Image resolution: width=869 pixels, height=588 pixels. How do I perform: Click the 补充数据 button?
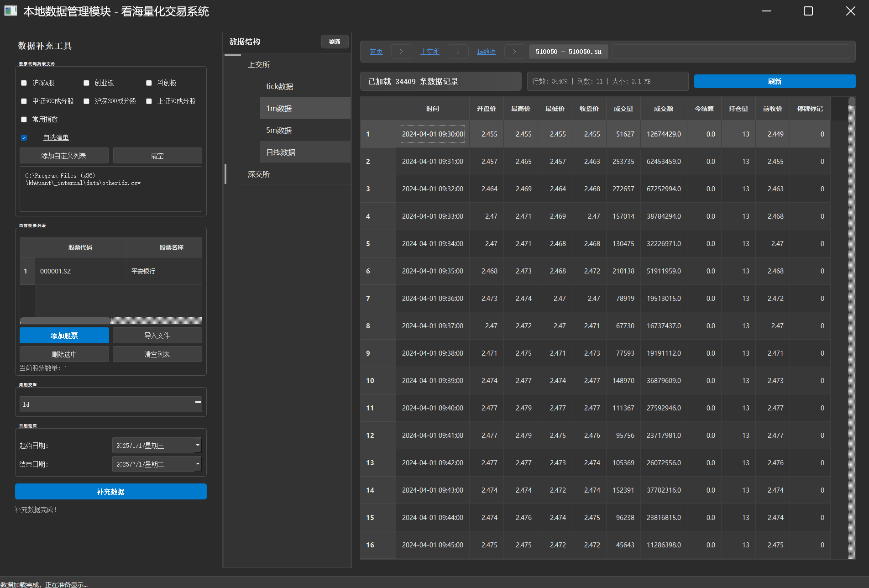[x=111, y=492]
